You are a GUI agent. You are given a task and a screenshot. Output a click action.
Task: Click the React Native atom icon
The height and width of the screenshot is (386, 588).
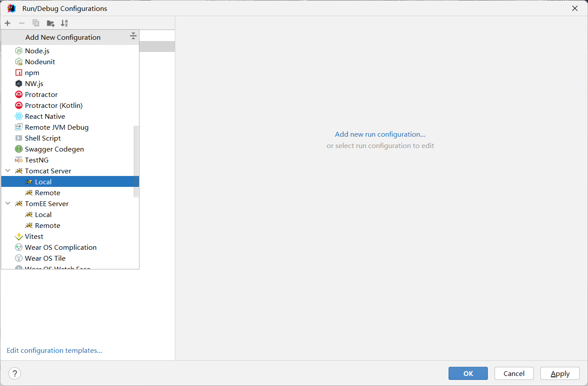point(19,116)
